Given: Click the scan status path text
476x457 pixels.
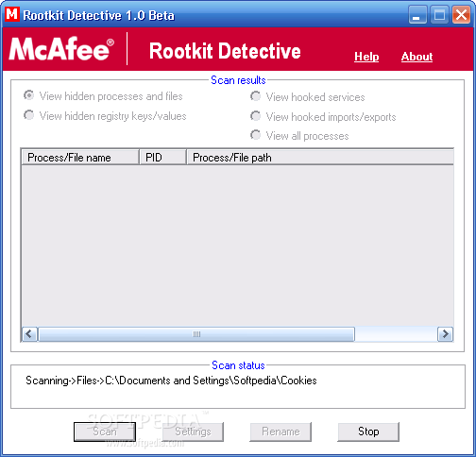Looking at the screenshot, I should tap(171, 381).
